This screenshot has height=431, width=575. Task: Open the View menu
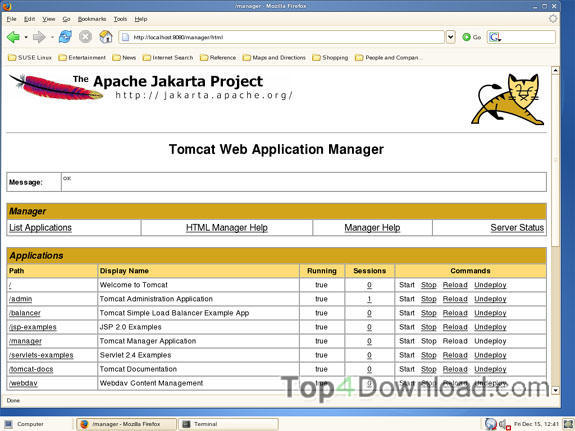click(48, 19)
